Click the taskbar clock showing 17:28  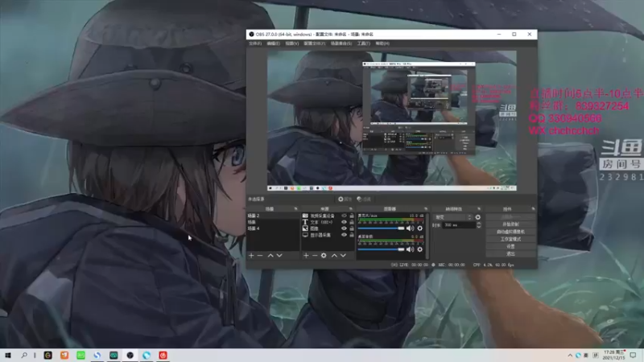[x=613, y=355]
